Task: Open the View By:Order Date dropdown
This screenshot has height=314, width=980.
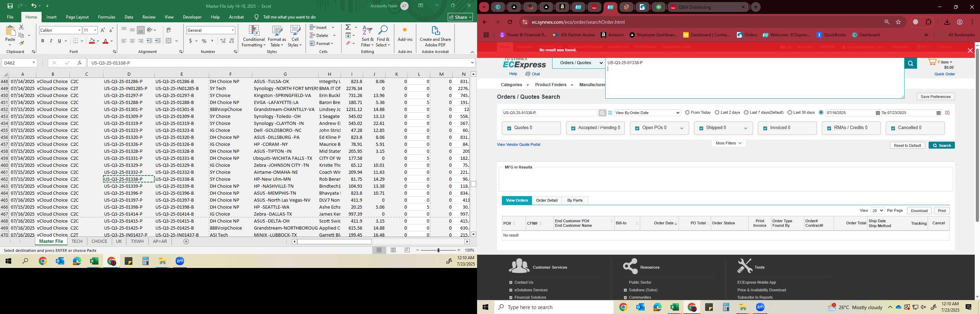Action: tap(647, 113)
